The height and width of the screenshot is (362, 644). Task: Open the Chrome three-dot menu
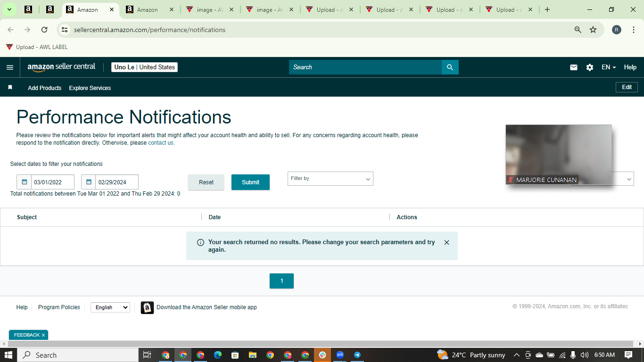pyautogui.click(x=634, y=30)
